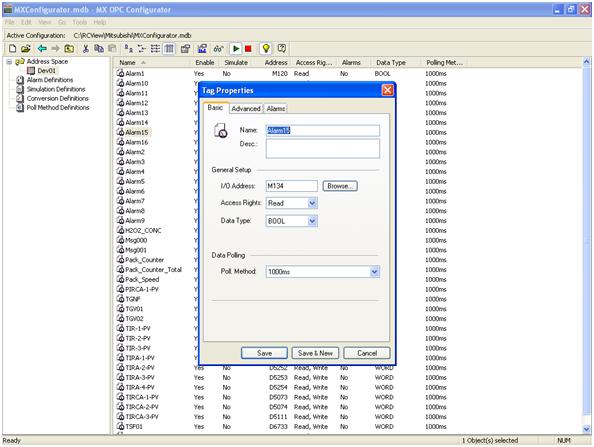Open the Tools menu
The height and width of the screenshot is (447, 594).
pyautogui.click(x=80, y=22)
